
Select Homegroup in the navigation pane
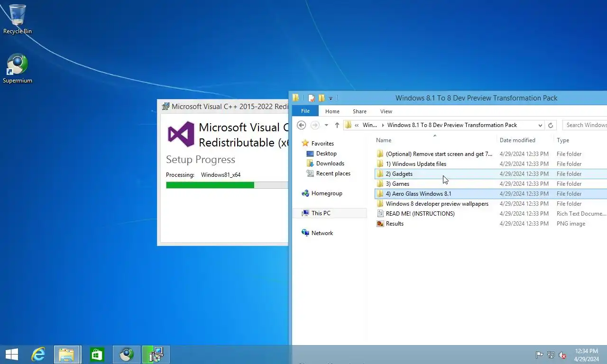[x=327, y=193]
